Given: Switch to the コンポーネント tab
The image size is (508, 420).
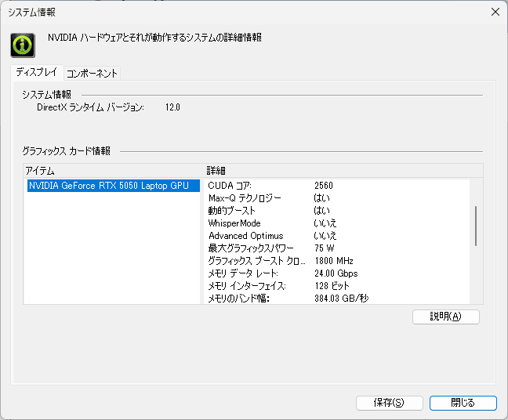Looking at the screenshot, I should (x=92, y=73).
